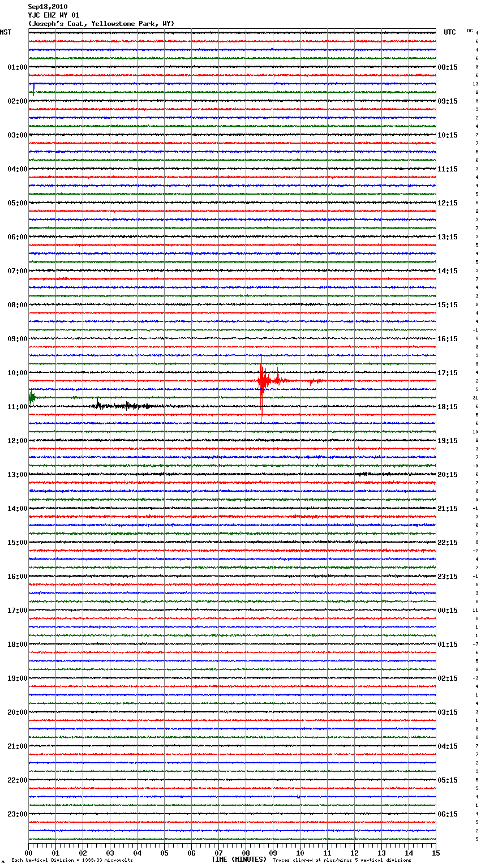481x868 pixels.
Task: Select the 12:00 MST time label
Action: tap(17, 441)
